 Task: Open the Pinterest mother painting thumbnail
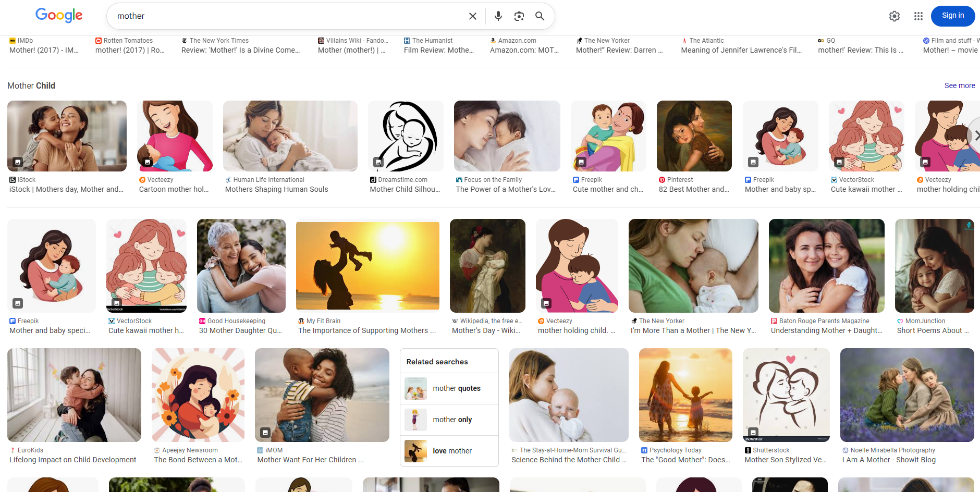pos(694,136)
